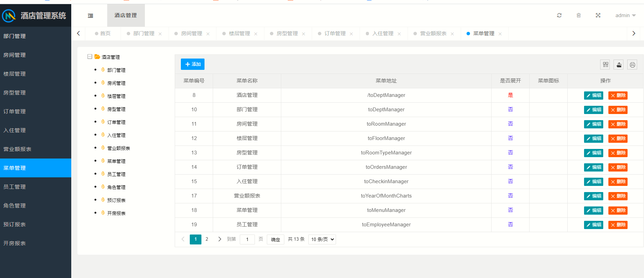
Task: Open the page size 10 条/页 dropdown
Action: (x=322, y=239)
